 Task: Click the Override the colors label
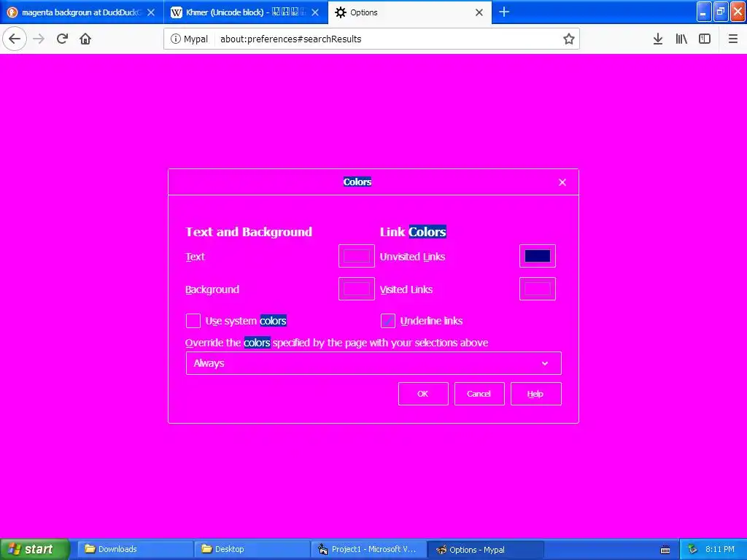(x=337, y=343)
